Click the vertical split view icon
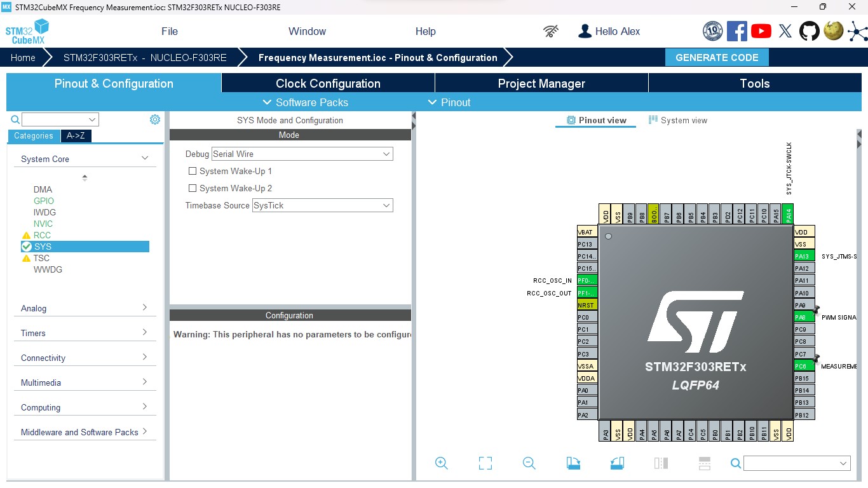 pyautogui.click(x=661, y=463)
